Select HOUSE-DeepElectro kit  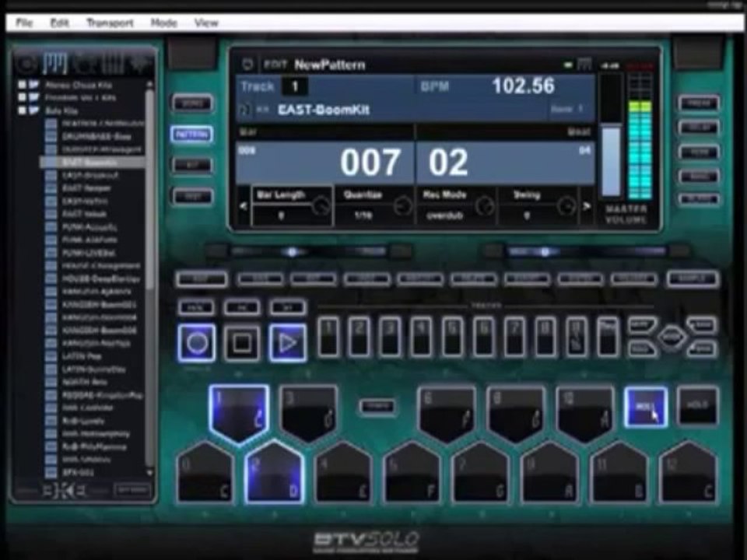101,279
